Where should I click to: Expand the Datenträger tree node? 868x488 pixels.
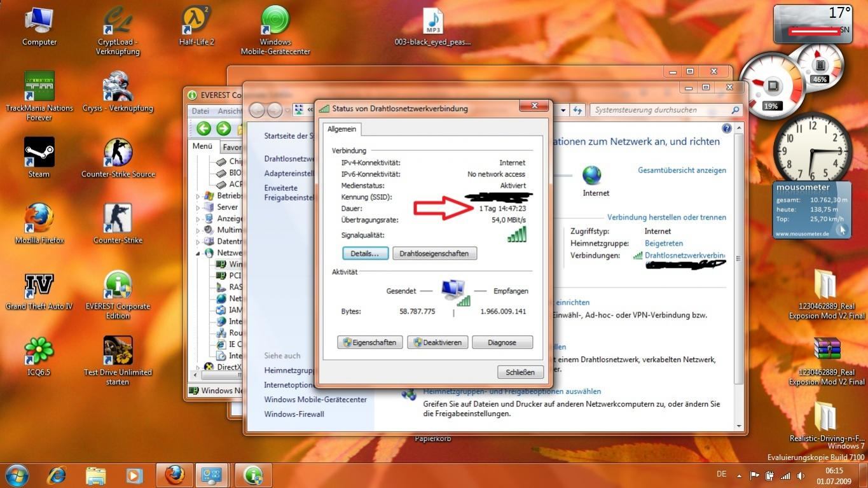pyautogui.click(x=198, y=242)
